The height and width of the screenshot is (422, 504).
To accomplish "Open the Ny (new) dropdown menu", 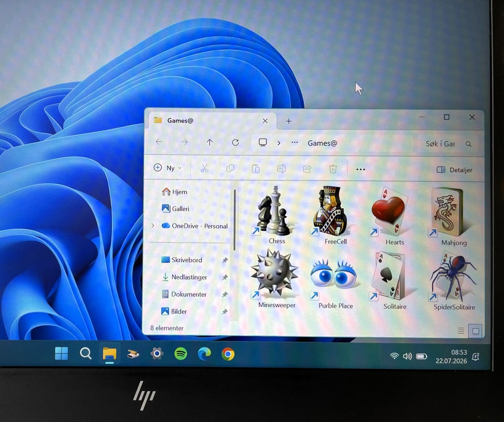I will (x=167, y=168).
